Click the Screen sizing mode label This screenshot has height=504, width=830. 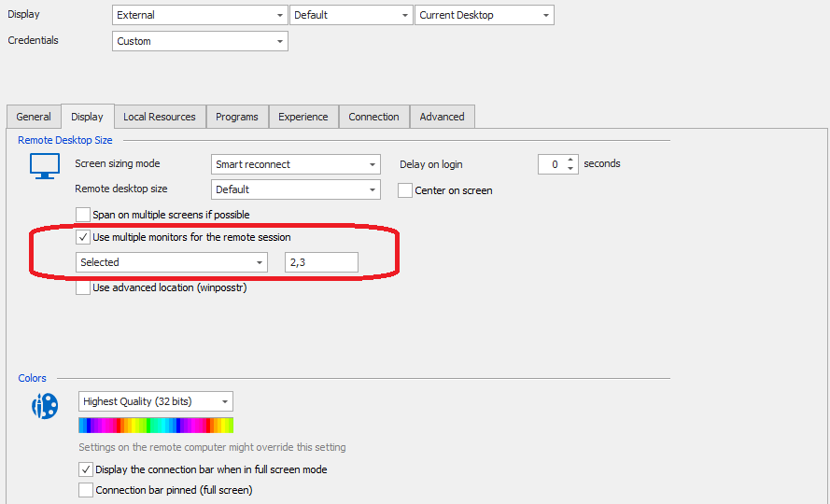click(118, 163)
